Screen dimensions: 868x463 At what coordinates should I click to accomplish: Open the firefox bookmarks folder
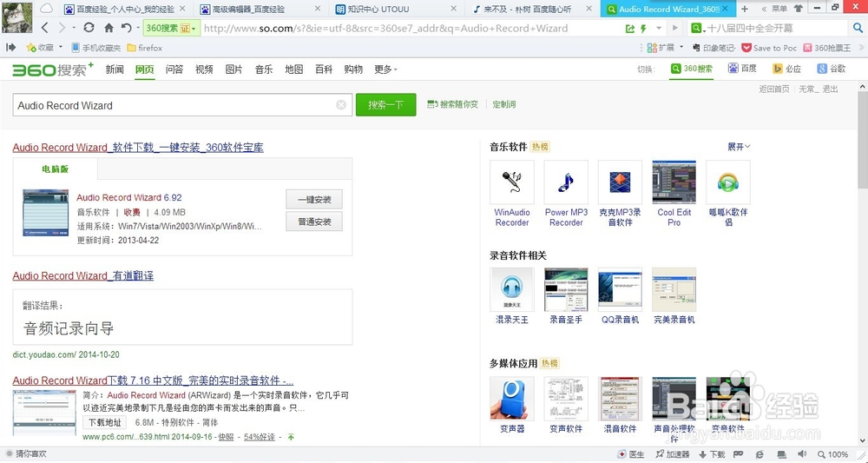coord(144,48)
